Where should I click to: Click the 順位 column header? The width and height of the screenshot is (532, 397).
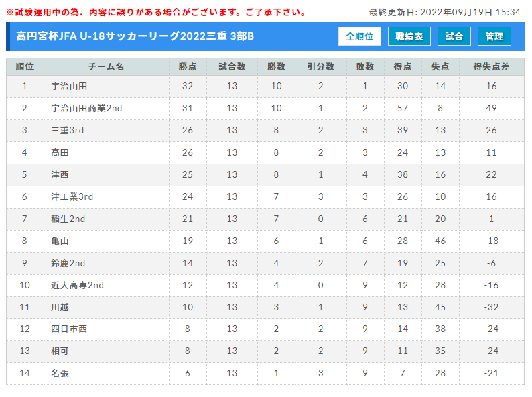point(25,66)
